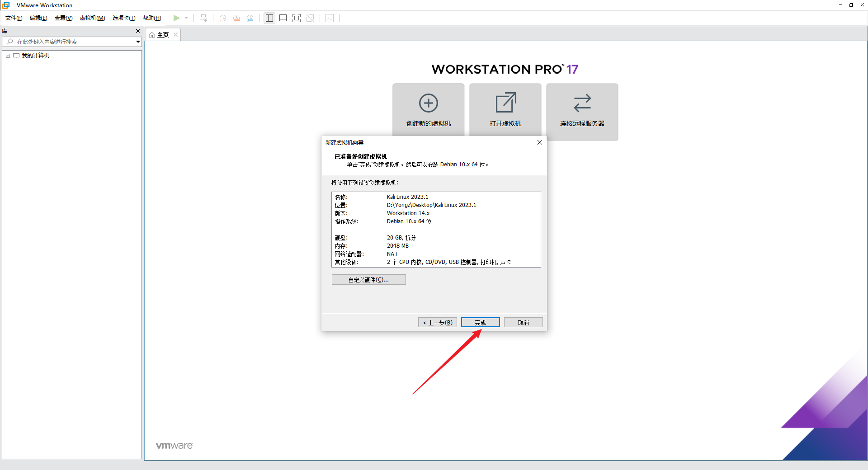Click the 打开虚拟机 label
Image resolution: width=868 pixels, height=470 pixels.
click(x=505, y=123)
